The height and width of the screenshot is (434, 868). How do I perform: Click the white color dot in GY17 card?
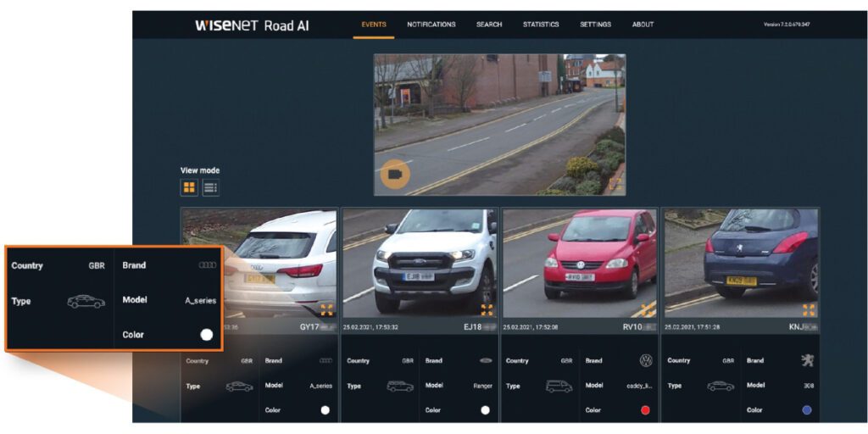point(325,410)
